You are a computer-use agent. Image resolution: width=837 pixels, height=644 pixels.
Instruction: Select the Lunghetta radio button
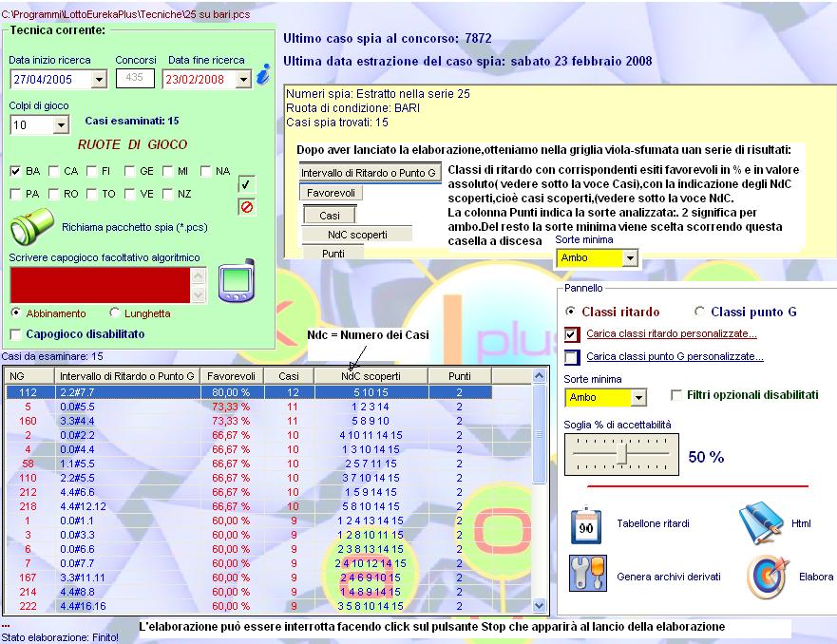pyautogui.click(x=114, y=313)
